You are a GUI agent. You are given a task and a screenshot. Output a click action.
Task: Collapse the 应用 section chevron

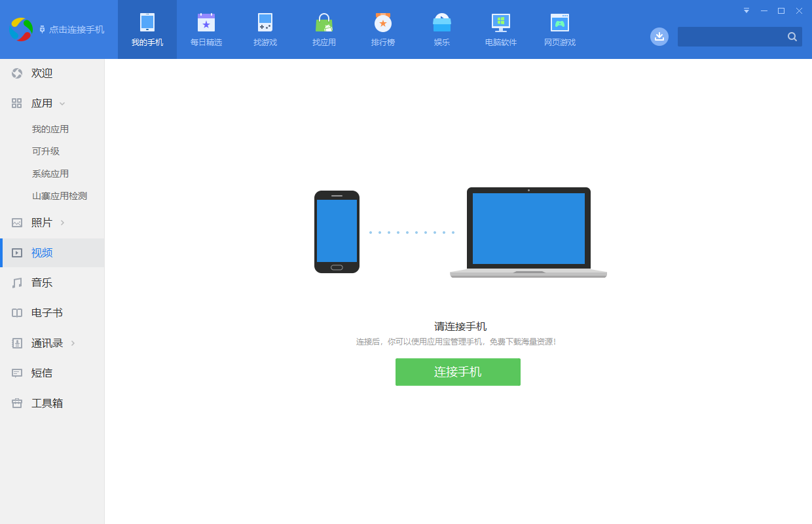[62, 103]
